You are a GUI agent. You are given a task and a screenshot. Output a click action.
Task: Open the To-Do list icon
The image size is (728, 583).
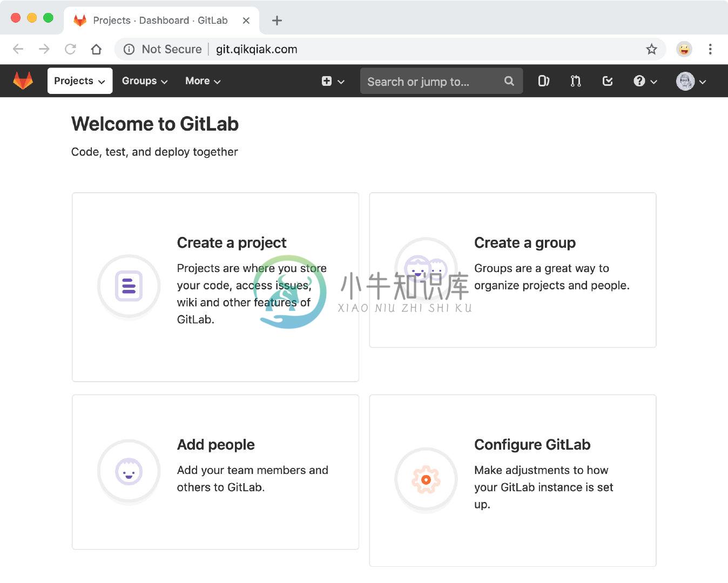[608, 81]
